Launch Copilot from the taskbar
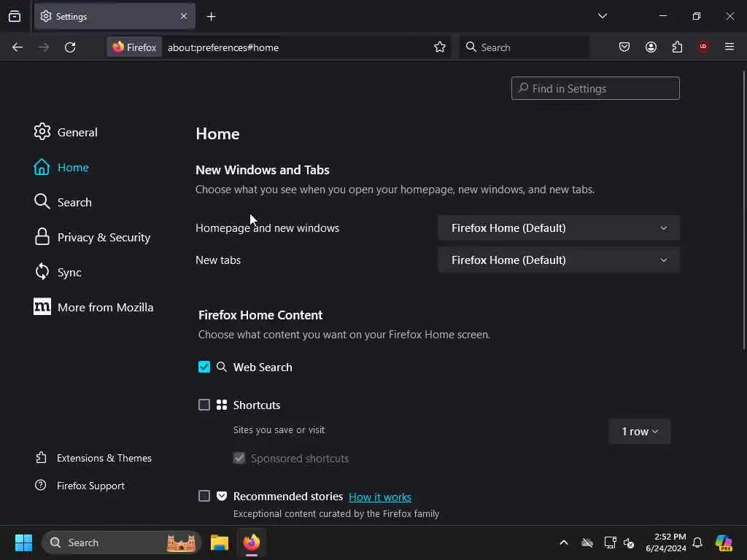 [x=723, y=542]
